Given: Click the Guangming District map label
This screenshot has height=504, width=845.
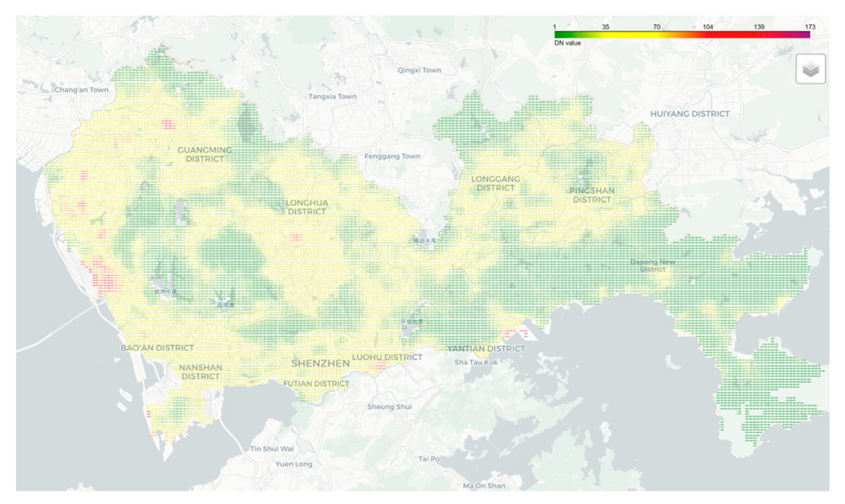Looking at the screenshot, I should coord(205,154).
